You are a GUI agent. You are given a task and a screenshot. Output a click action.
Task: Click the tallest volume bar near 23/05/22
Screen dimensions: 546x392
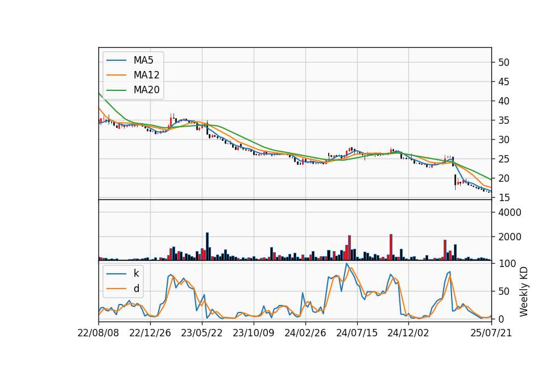pyautogui.click(x=207, y=246)
